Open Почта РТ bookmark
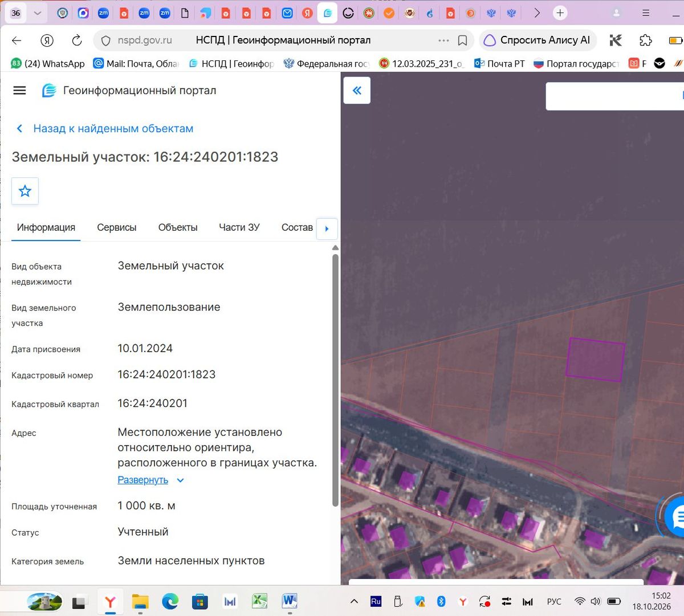Viewport: 684px width, 616px height. click(499, 63)
